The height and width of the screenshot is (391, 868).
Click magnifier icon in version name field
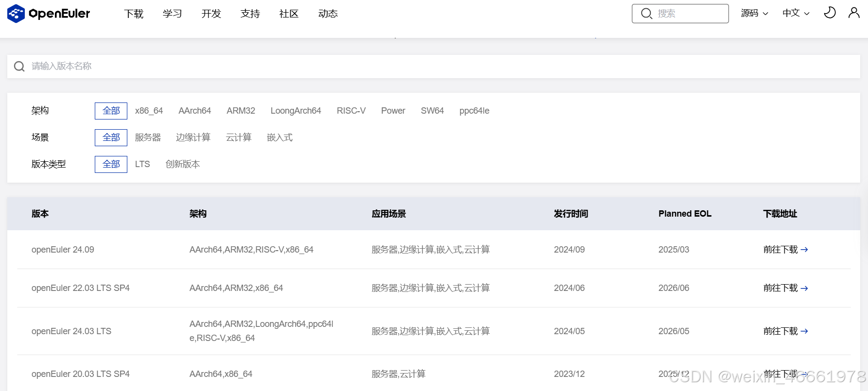19,67
